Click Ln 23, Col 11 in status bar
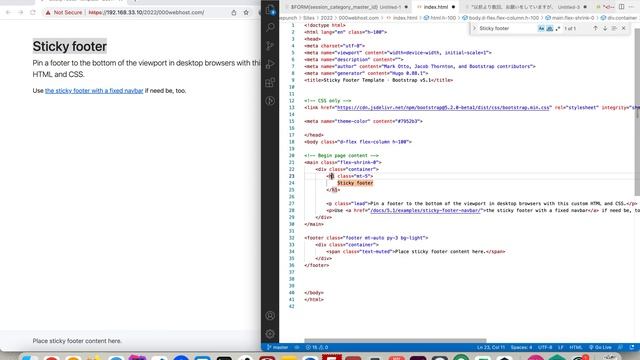 (x=491, y=347)
